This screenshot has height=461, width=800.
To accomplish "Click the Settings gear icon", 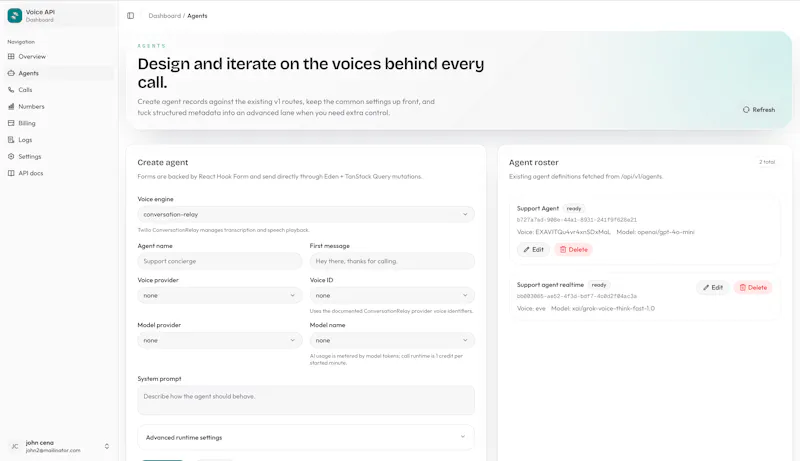I will coord(11,157).
